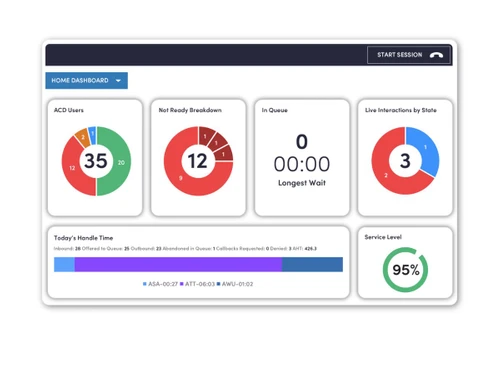Toggle the ATT-06:03 legend entry
This screenshot has width=500, height=375.
pyautogui.click(x=197, y=284)
